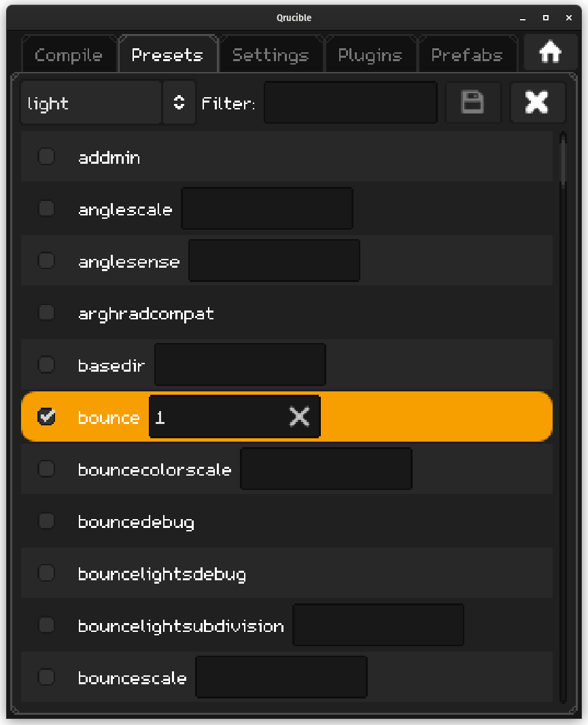Click the home icon button
This screenshot has width=588, height=725.
tap(549, 52)
